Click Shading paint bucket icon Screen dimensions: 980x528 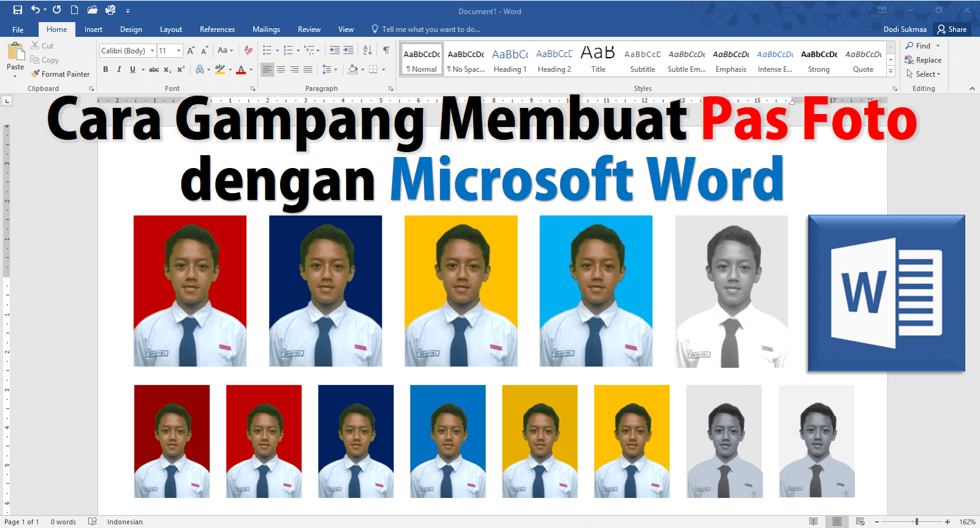(x=352, y=69)
